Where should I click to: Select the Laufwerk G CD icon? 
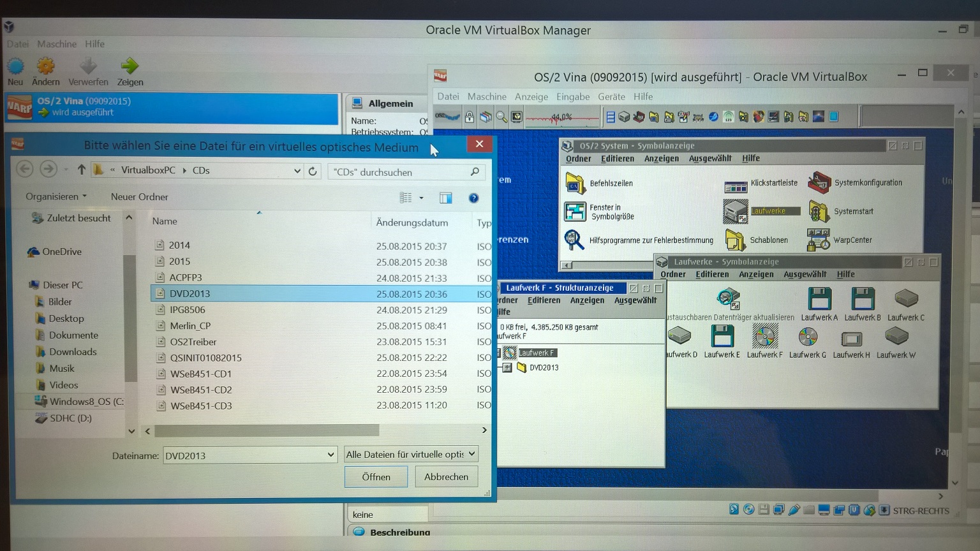pos(808,337)
